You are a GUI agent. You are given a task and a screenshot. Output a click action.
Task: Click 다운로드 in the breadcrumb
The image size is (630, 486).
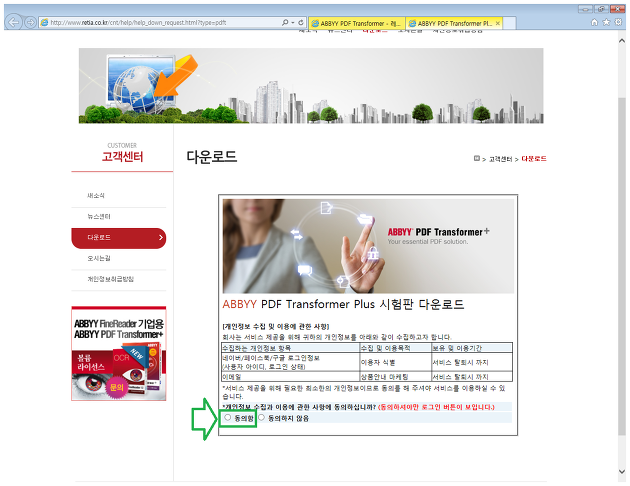[x=534, y=159]
